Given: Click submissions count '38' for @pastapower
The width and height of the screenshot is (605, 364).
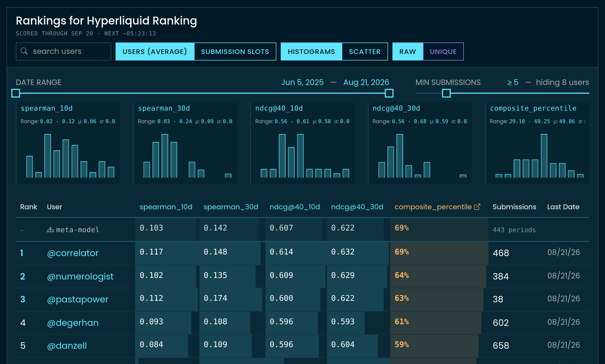Looking at the screenshot, I should point(498,299).
